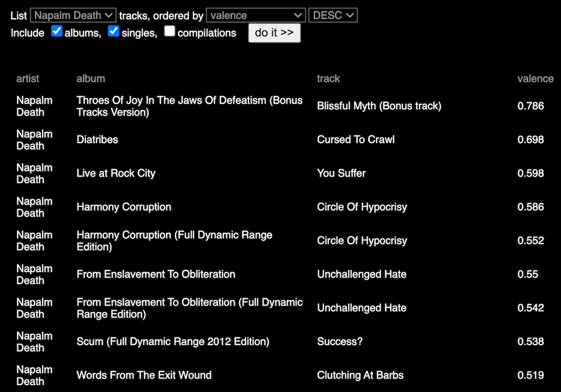Click the 'artist' column header
Image resolution: width=561 pixels, height=392 pixels.
click(28, 79)
